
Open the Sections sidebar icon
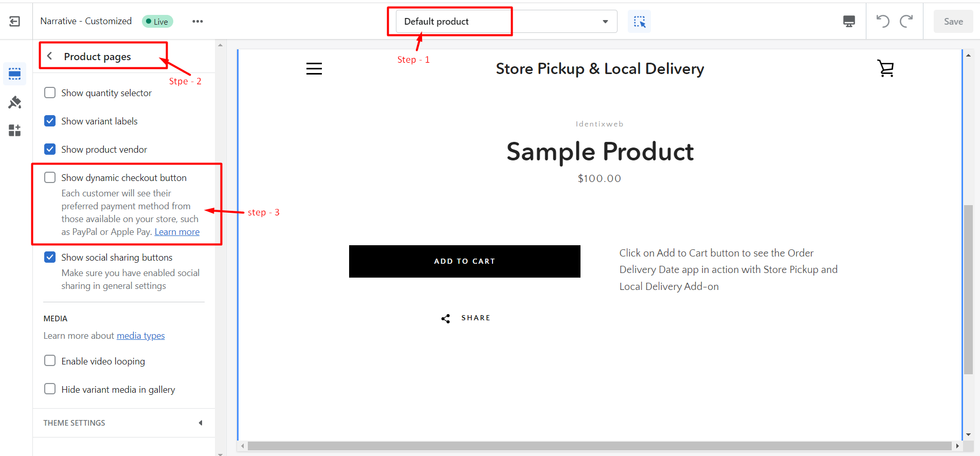pyautogui.click(x=15, y=74)
